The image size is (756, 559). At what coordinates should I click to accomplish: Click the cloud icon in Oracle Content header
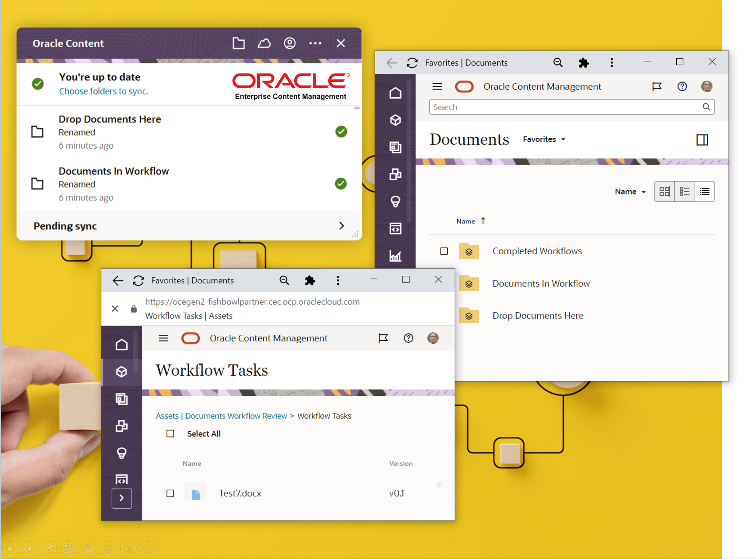[x=264, y=43]
